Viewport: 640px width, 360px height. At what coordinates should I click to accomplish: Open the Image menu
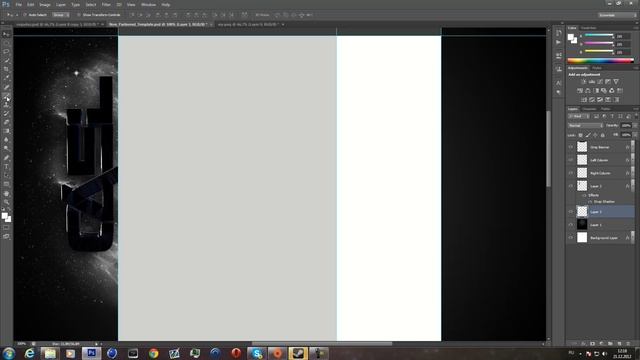(45, 4)
